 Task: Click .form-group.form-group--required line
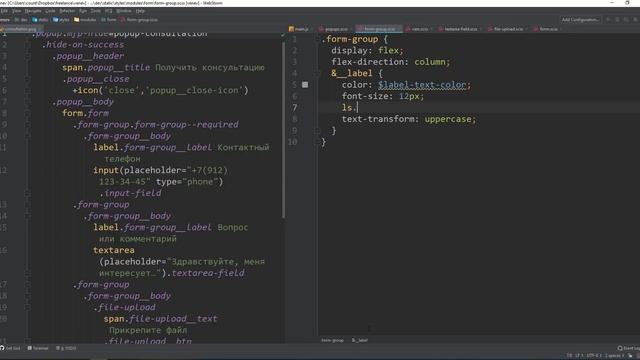156,124
